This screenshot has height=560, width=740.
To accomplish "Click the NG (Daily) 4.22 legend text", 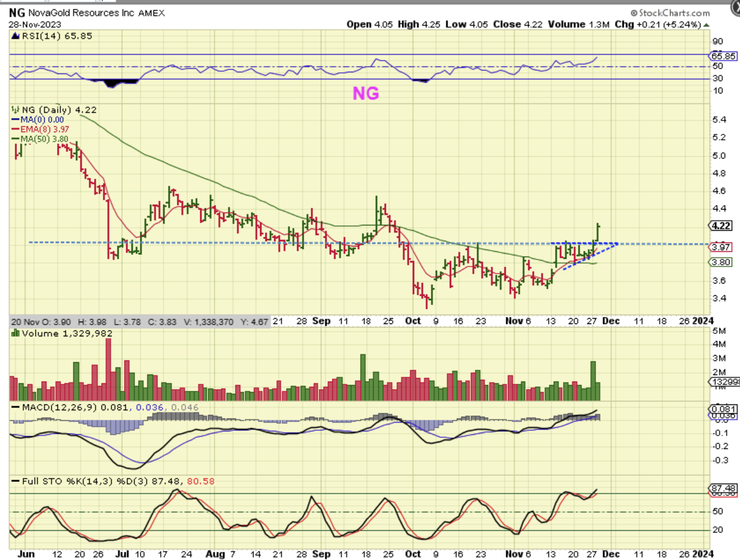I will click(59, 110).
